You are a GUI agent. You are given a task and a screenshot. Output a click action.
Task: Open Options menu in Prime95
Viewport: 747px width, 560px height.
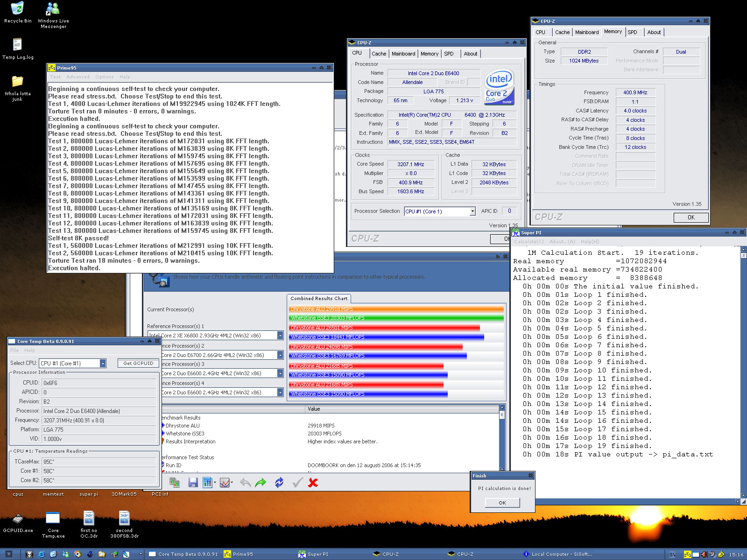[105, 77]
